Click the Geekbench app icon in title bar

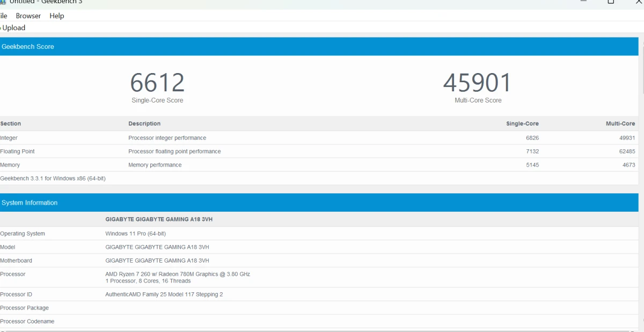3,2
